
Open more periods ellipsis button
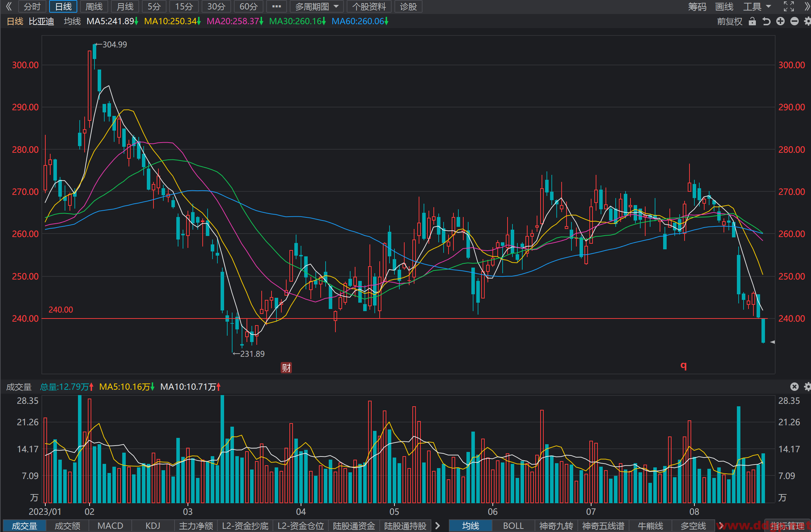276,6
